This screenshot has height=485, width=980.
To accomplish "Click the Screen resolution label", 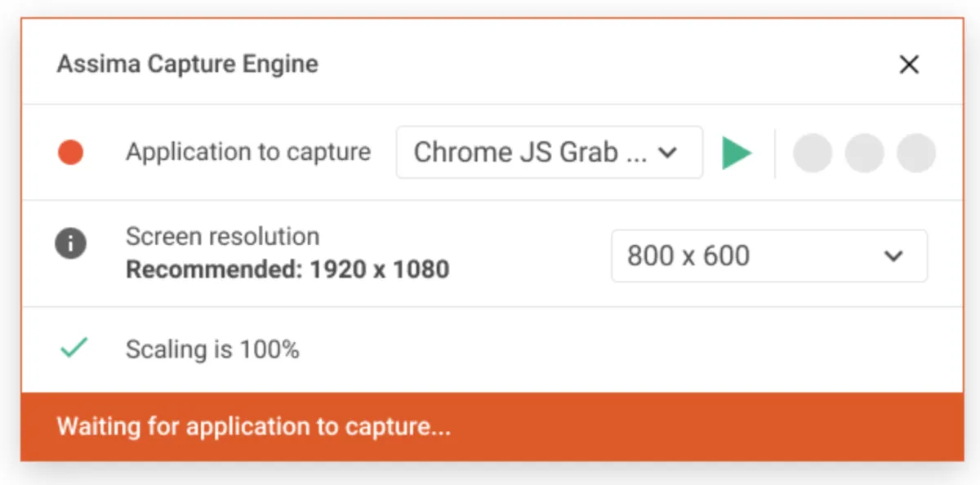I will coord(222,237).
